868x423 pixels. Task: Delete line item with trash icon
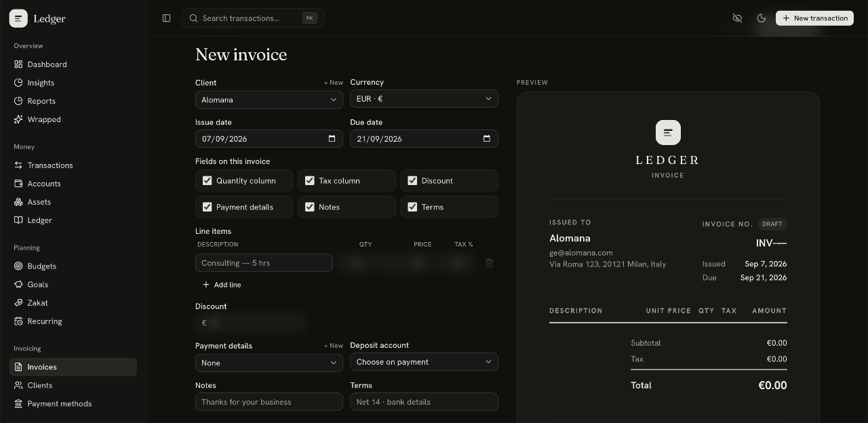click(489, 263)
